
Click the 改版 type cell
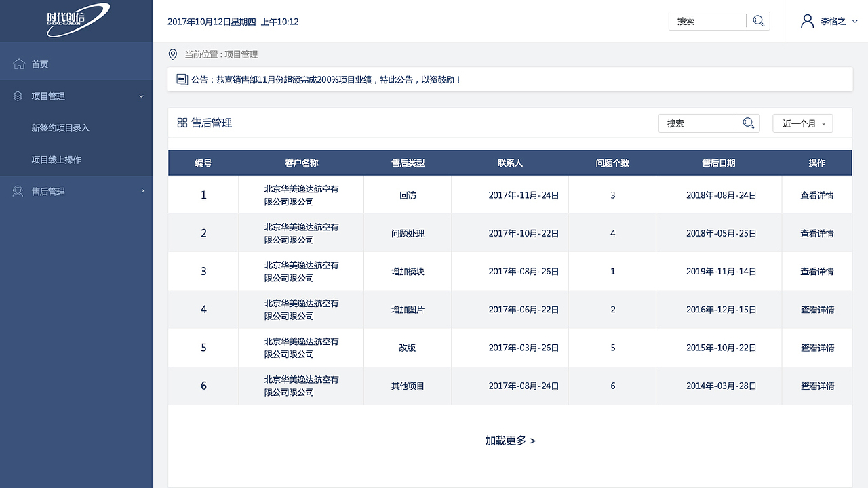point(408,348)
